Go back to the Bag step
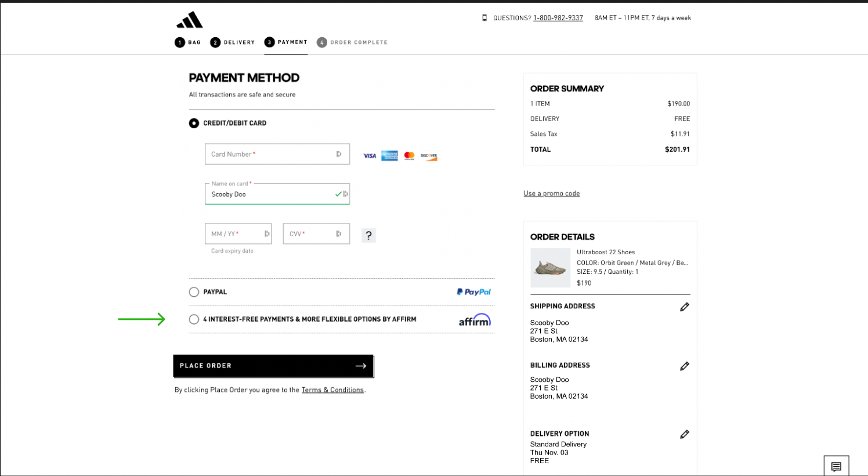Image resolution: width=868 pixels, height=476 pixels. [188, 42]
